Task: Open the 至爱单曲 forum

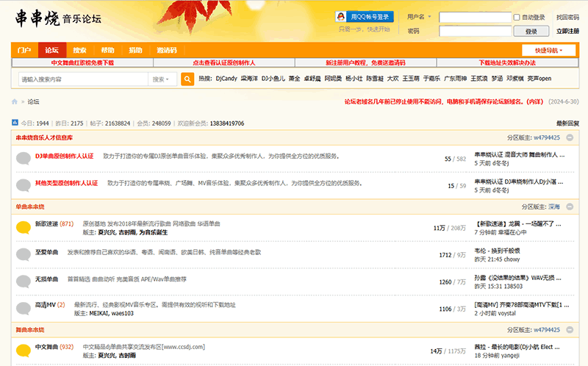Action: 46,252
